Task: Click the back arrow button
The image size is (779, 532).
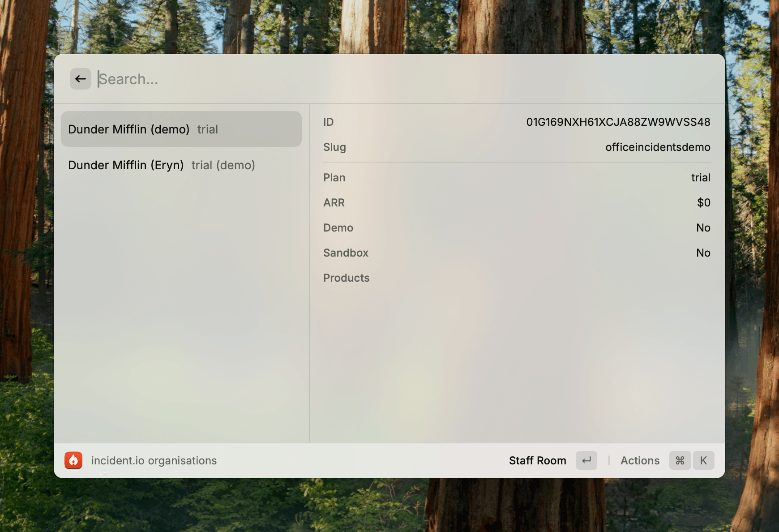Action: (x=81, y=79)
